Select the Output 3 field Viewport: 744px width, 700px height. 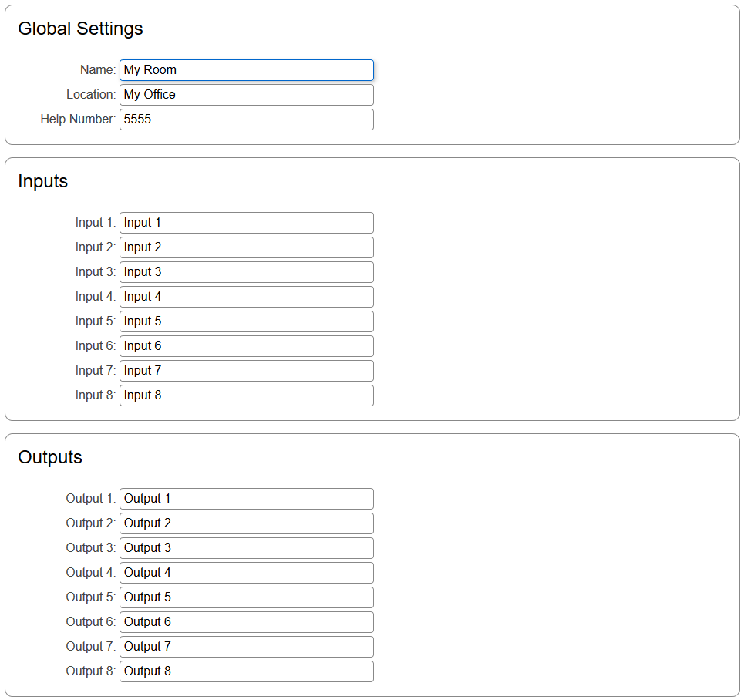coord(247,548)
